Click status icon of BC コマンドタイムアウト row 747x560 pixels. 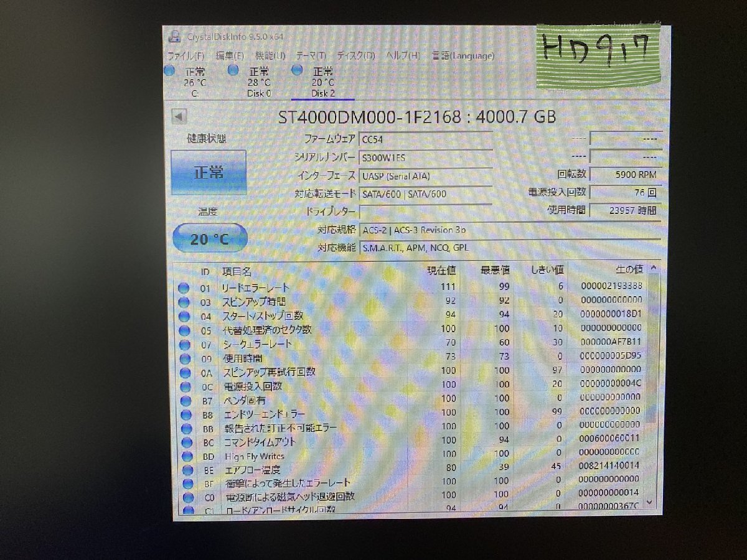click(186, 443)
